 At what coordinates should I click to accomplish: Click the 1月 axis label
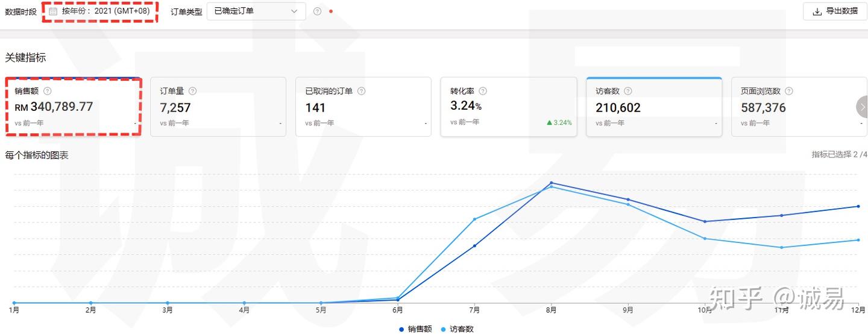coord(14,310)
